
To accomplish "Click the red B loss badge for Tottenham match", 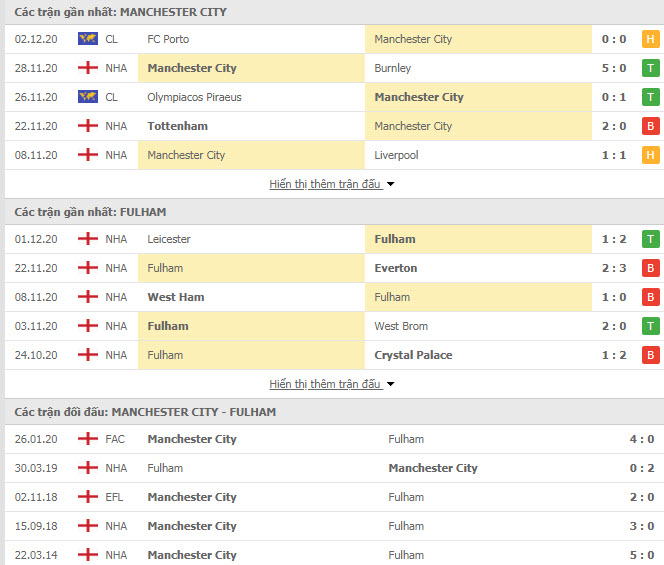I will coord(650,126).
